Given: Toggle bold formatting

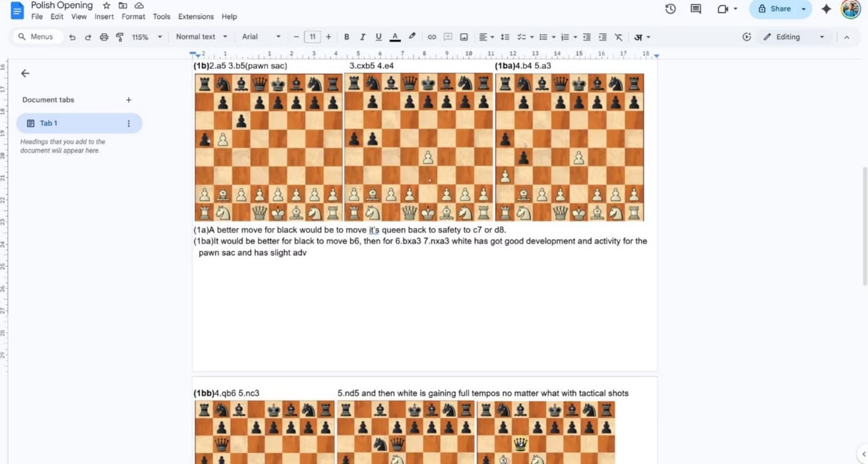Looking at the screenshot, I should tap(346, 37).
